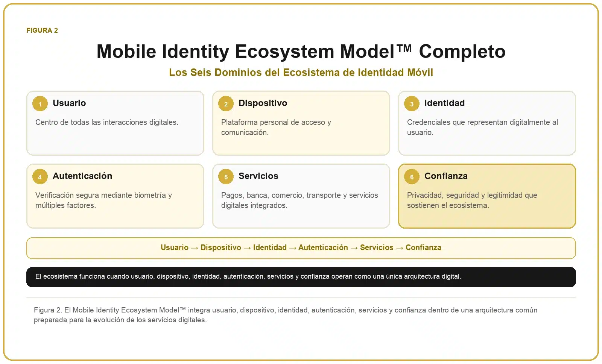Click the "Identidad" card heading
602x364 pixels.
click(444, 103)
